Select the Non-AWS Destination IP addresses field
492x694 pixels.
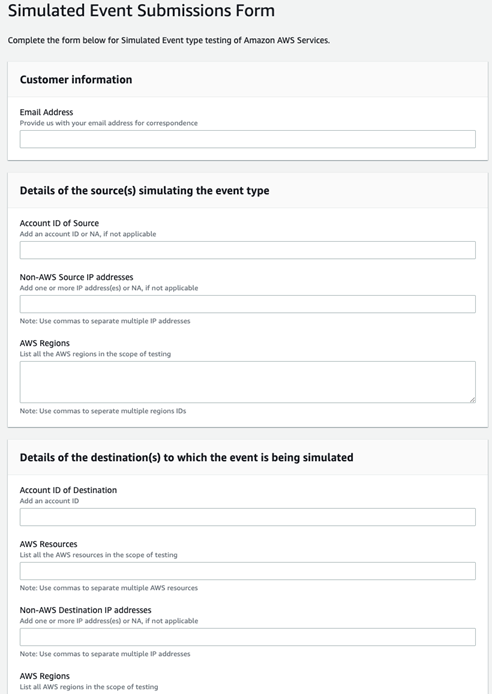[x=247, y=637]
